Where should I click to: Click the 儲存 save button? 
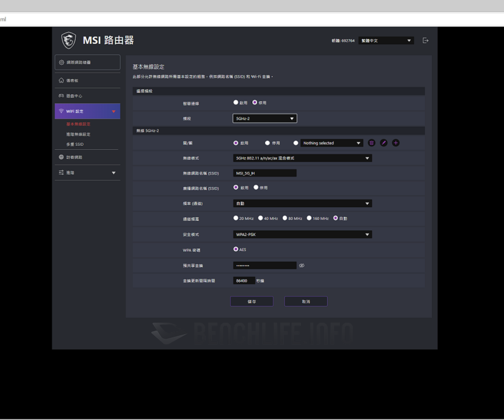pos(251,301)
